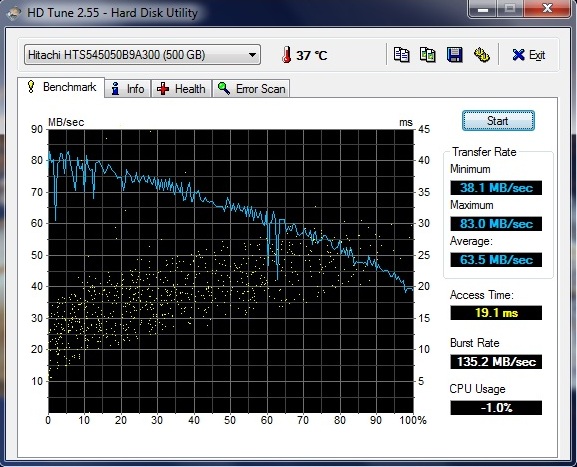The image size is (577, 467).
Task: Switch to the Info tab
Action: (x=128, y=89)
